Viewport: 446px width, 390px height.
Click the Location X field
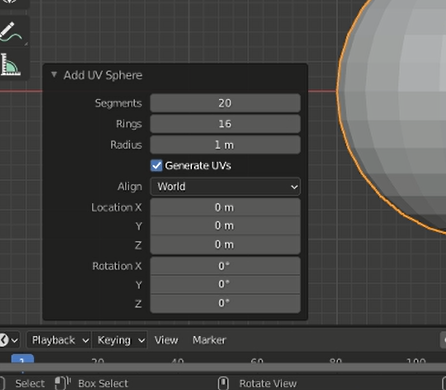click(x=225, y=207)
